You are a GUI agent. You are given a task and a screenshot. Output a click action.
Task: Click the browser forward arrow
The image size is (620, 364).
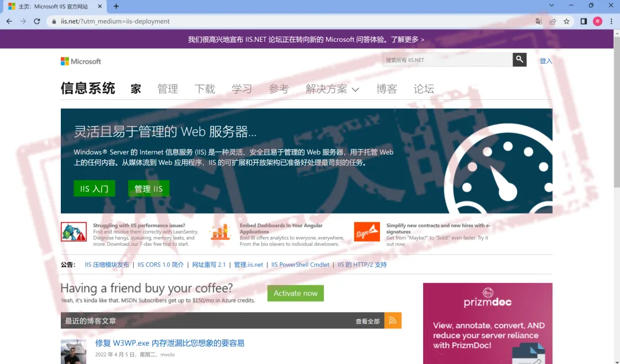[x=23, y=21]
